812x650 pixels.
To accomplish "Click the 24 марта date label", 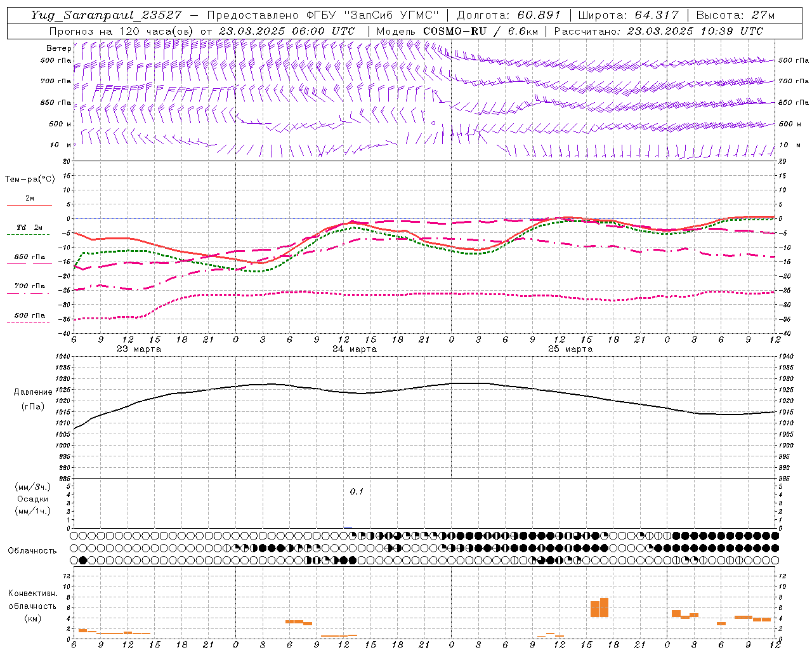I will click(x=355, y=349).
